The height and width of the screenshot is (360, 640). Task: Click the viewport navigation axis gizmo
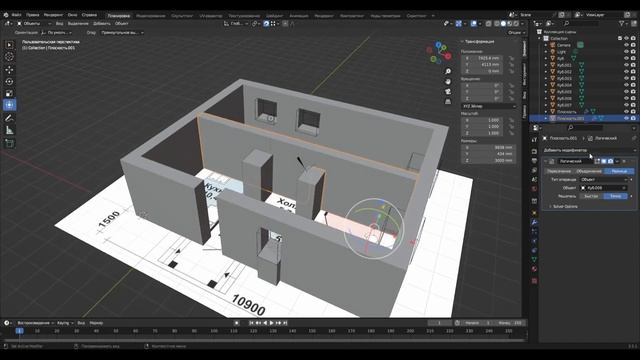[439, 52]
